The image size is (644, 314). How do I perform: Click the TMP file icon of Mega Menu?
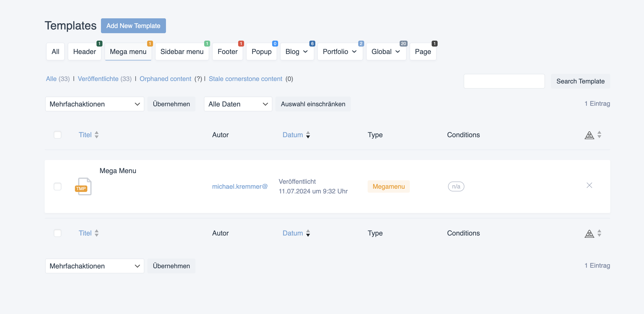[84, 186]
